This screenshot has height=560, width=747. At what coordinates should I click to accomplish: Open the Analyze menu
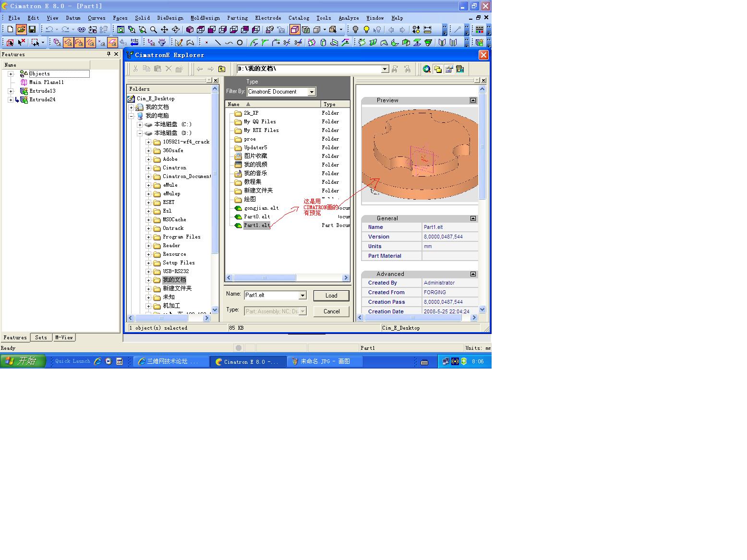click(349, 18)
